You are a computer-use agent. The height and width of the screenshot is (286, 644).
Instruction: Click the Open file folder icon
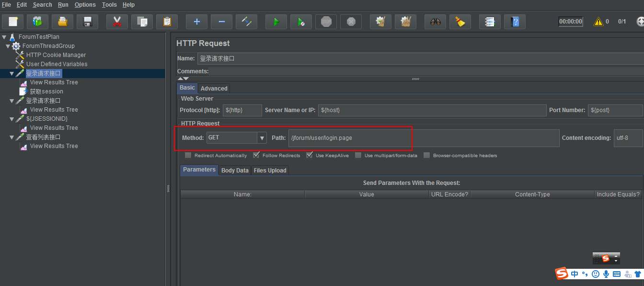pyautogui.click(x=62, y=22)
